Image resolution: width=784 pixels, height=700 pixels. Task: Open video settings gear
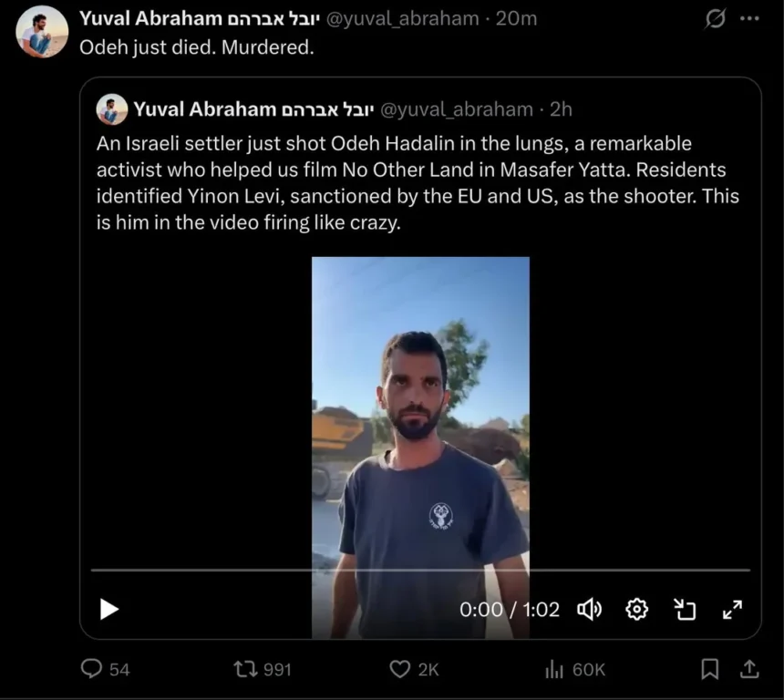tap(637, 609)
